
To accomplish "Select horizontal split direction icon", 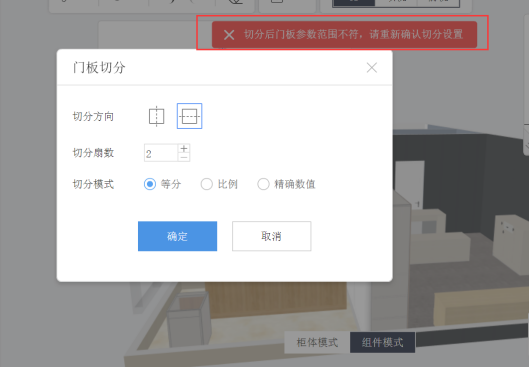I will coord(189,116).
